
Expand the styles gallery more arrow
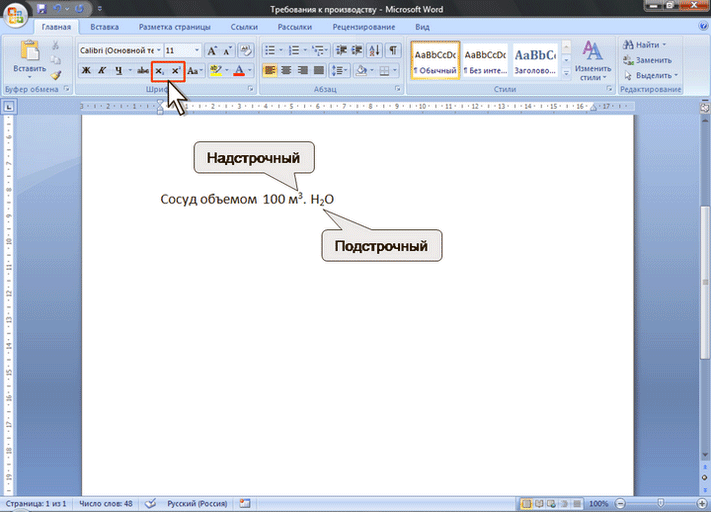tap(566, 73)
